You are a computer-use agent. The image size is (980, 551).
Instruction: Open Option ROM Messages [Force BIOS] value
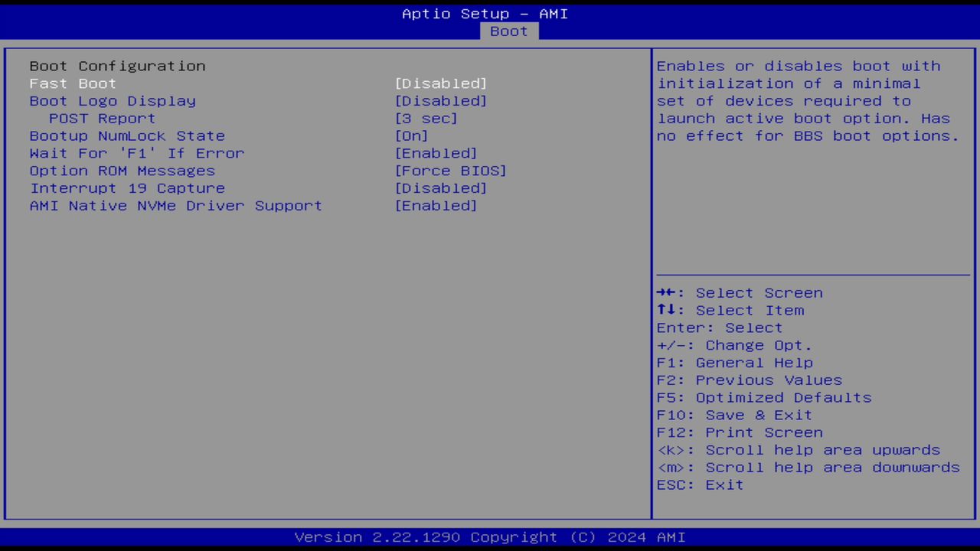(451, 171)
